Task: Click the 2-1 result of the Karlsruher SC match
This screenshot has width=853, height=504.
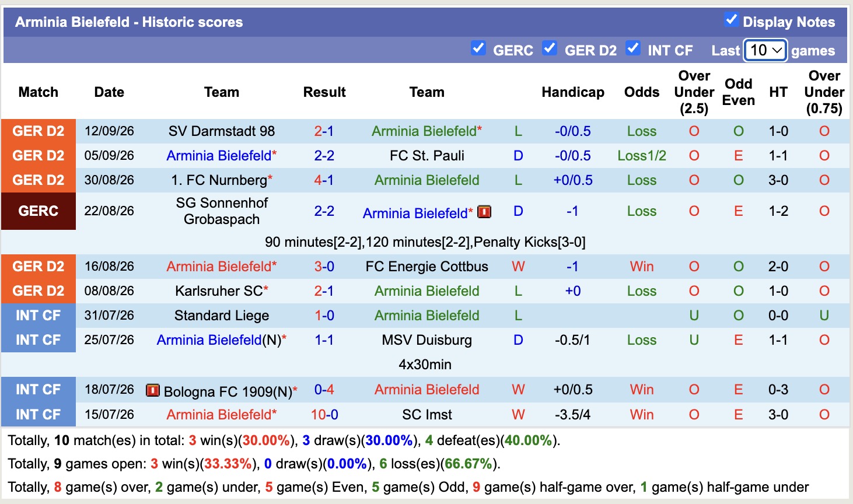Action: coord(324,291)
